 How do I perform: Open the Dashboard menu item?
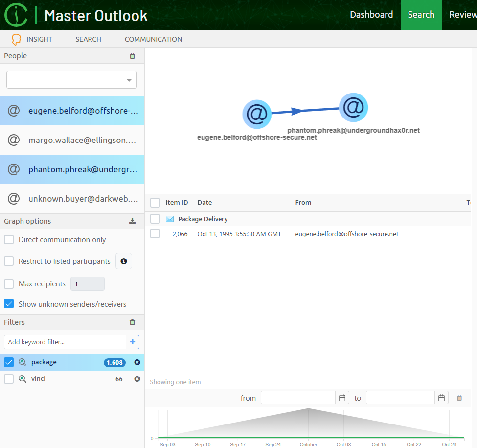tap(371, 15)
